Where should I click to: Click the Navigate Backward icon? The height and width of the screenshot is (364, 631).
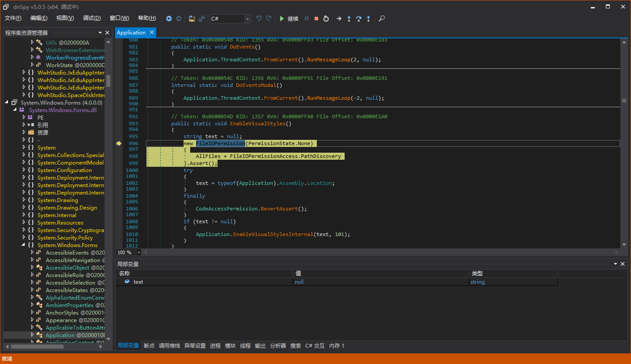click(x=169, y=19)
